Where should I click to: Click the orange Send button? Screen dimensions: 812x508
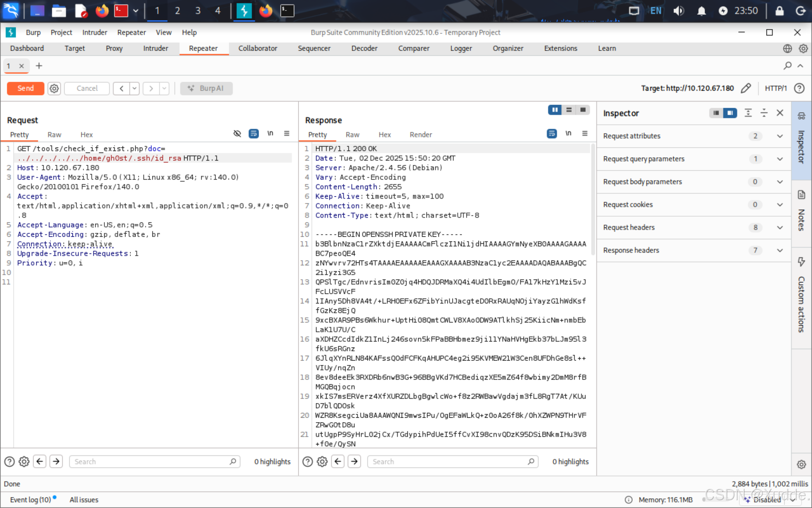pyautogui.click(x=26, y=88)
